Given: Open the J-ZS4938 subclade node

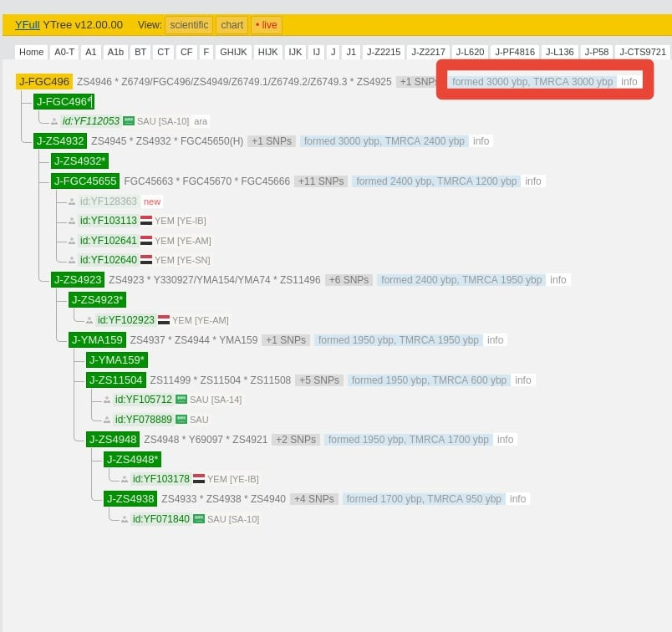Looking at the screenshot, I should pos(130,498).
